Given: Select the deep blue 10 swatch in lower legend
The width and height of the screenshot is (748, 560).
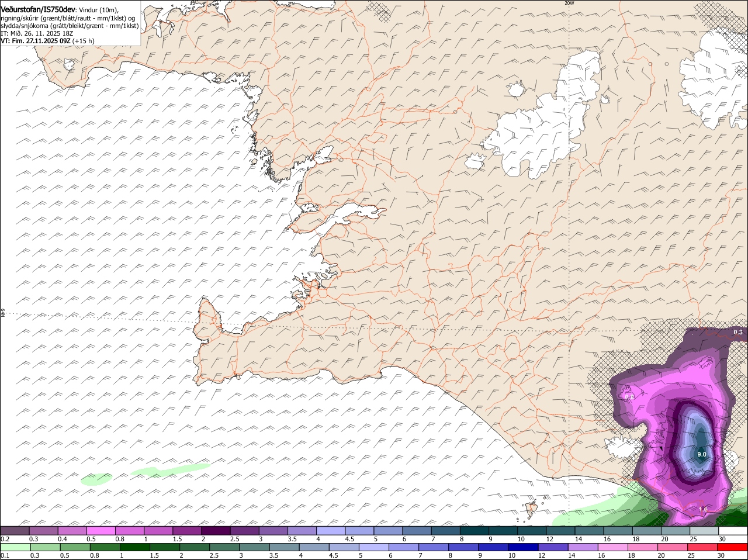Looking at the screenshot, I should tap(524, 547).
